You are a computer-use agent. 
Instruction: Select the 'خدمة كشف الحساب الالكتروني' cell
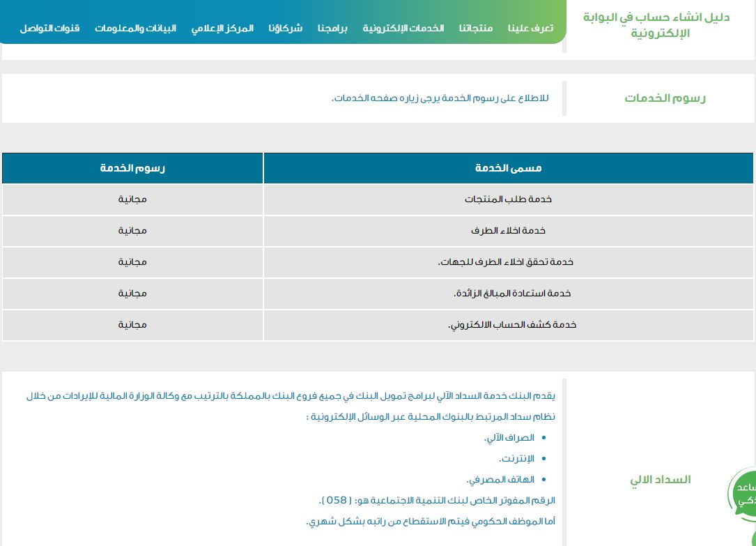coord(508,325)
